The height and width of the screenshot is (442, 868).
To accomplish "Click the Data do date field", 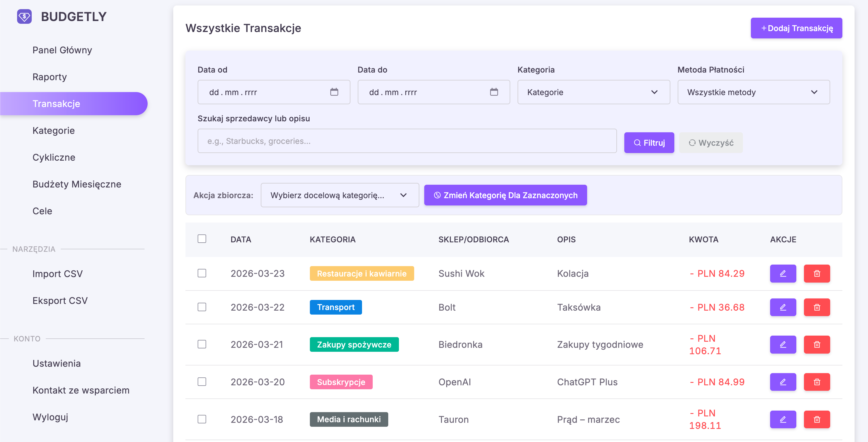I will coord(433,92).
